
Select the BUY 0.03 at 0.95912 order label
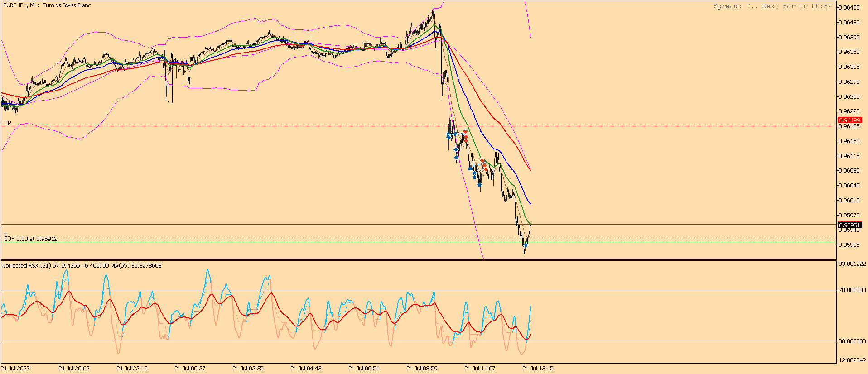tap(31, 239)
